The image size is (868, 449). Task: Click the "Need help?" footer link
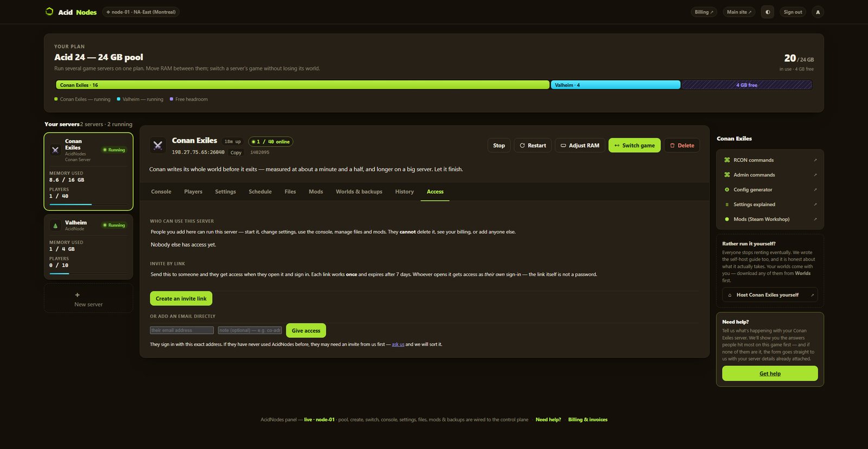pyautogui.click(x=548, y=420)
